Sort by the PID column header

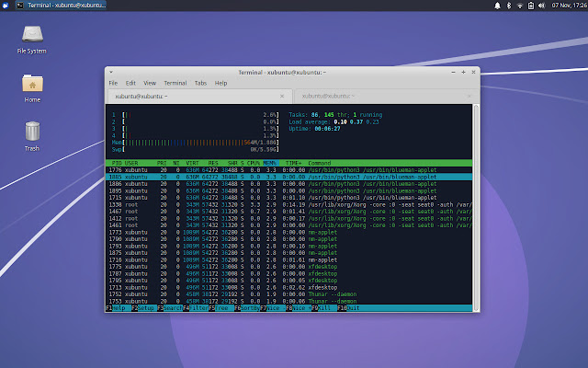click(x=117, y=163)
